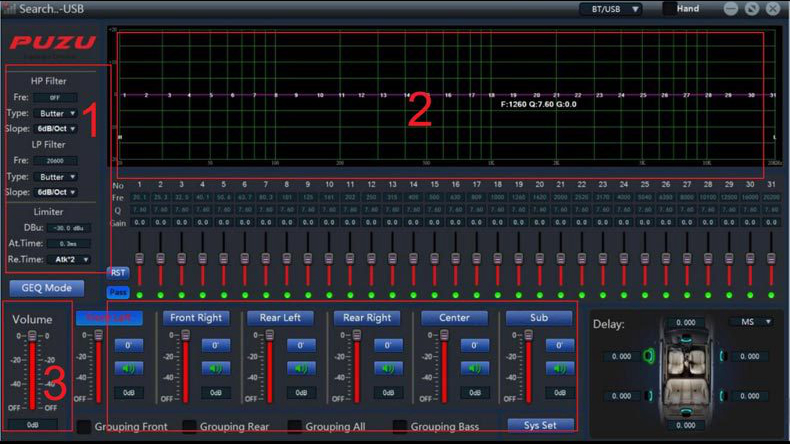Expand the HP Filter Type dropdown

pyautogui.click(x=55, y=114)
